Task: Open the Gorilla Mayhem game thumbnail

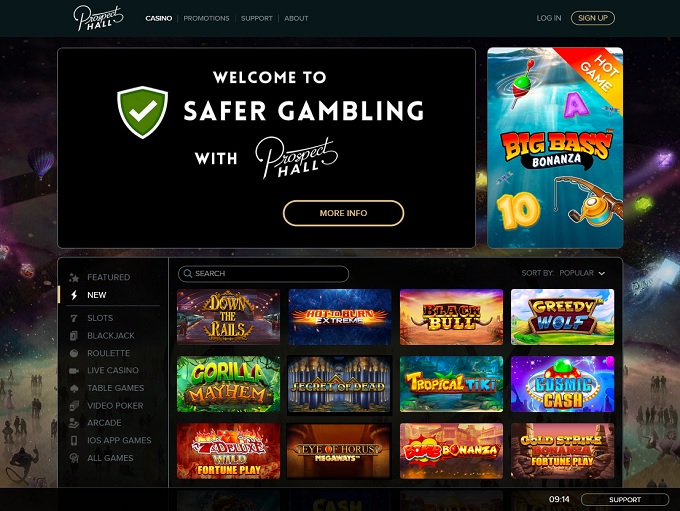Action: point(229,384)
